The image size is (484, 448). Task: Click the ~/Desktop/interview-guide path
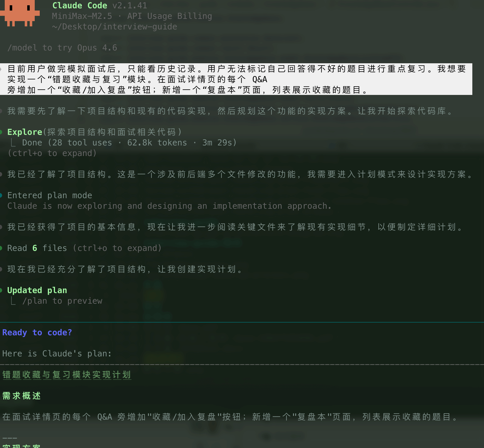tap(114, 27)
